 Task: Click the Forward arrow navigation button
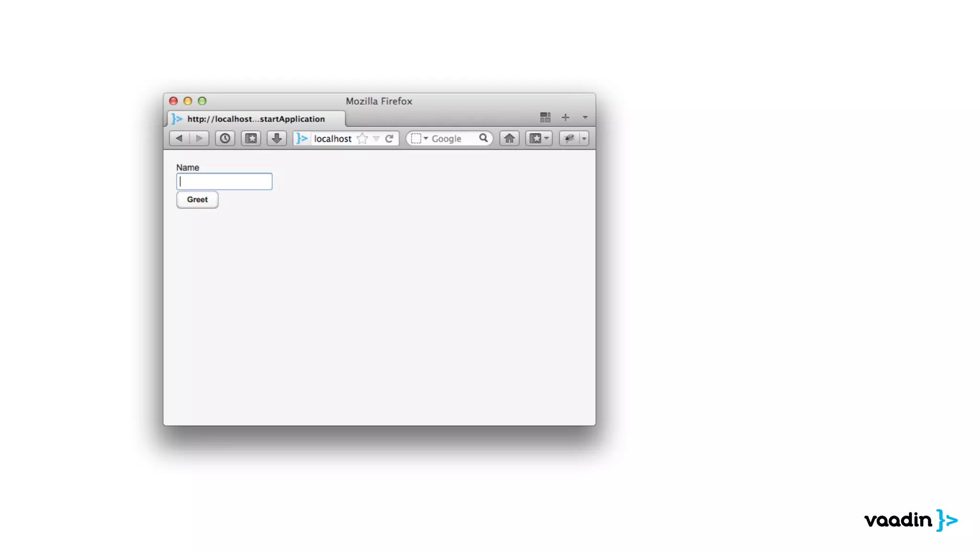(200, 139)
